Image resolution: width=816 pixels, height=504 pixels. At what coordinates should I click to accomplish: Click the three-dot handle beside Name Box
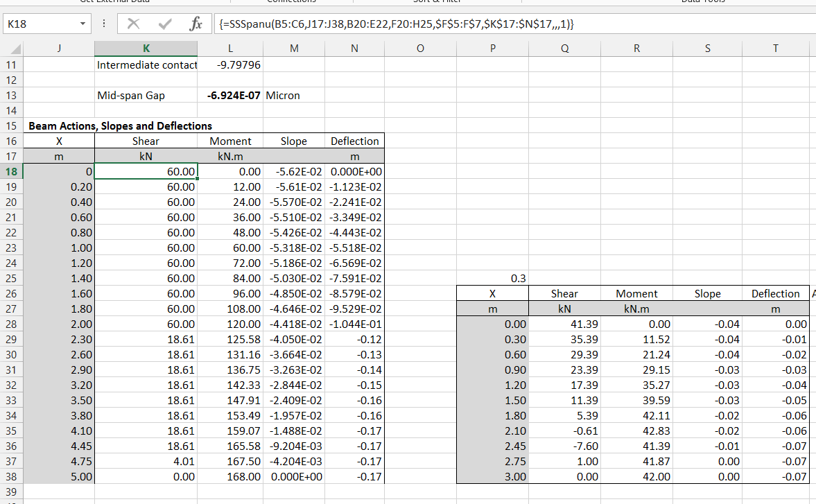pos(103,24)
